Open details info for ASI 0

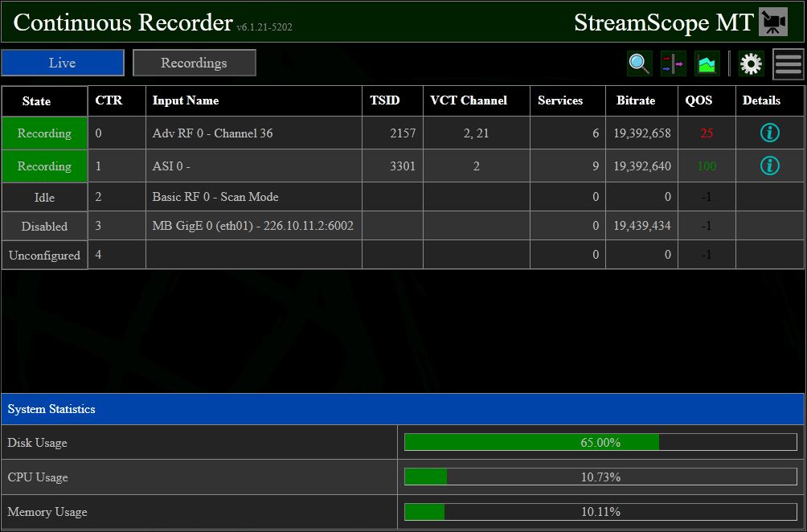pos(770,166)
